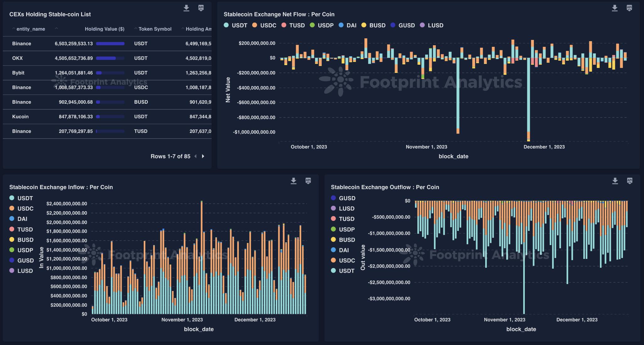The width and height of the screenshot is (644, 345).
Task: Download the Stablecoin Exchange Net Flow chart
Action: coord(615,8)
